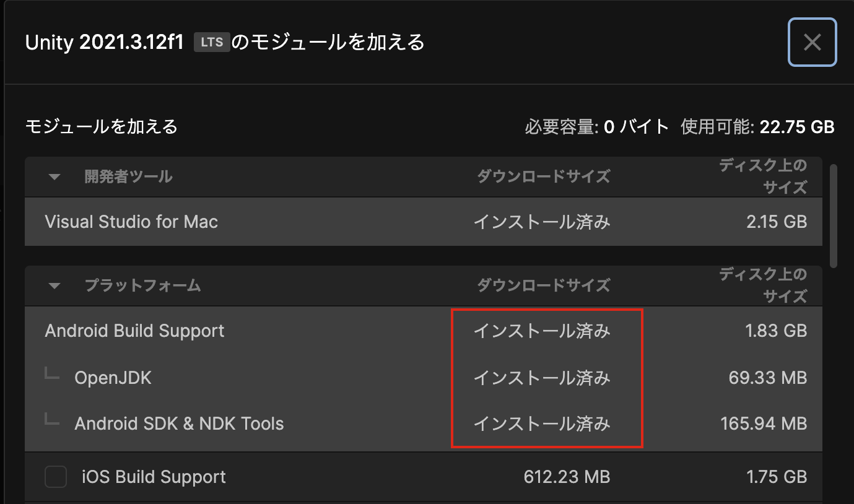Click インストール済み status for Android Build Support

(x=542, y=331)
